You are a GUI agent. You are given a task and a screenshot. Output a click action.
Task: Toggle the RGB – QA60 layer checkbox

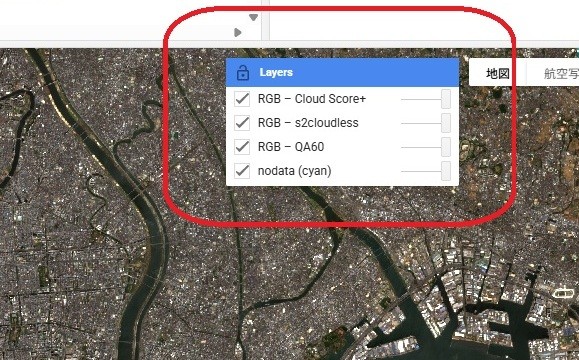242,147
